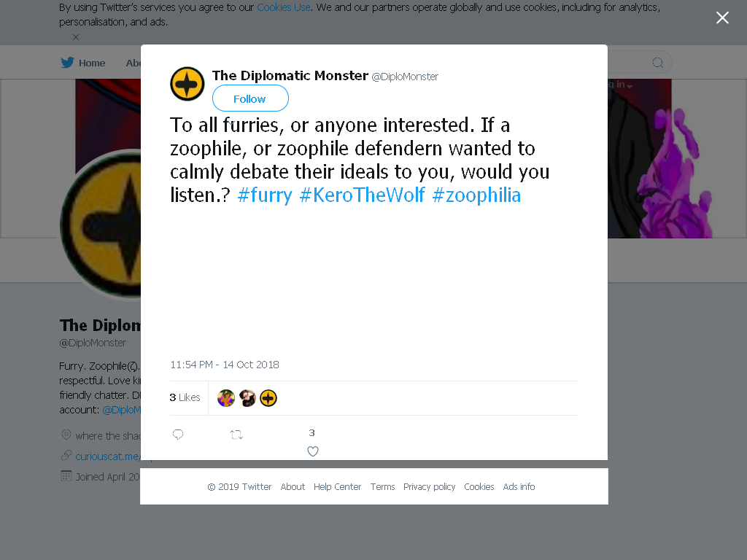Open The Diplomatic Monster avatar in tweet
The height and width of the screenshot is (560, 747).
pos(187,84)
